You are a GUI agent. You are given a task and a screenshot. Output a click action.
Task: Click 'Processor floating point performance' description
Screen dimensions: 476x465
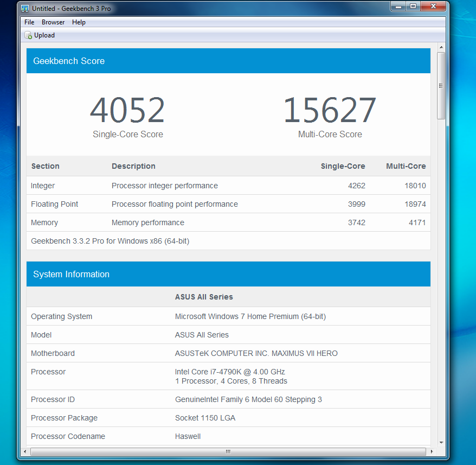[x=175, y=204]
